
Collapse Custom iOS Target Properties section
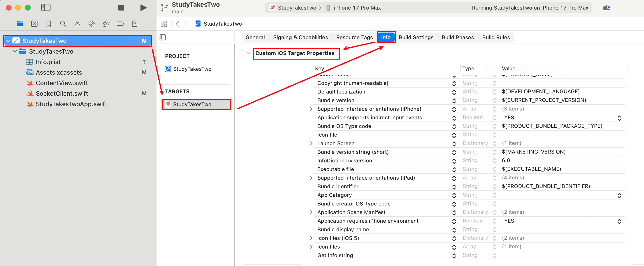tap(248, 53)
